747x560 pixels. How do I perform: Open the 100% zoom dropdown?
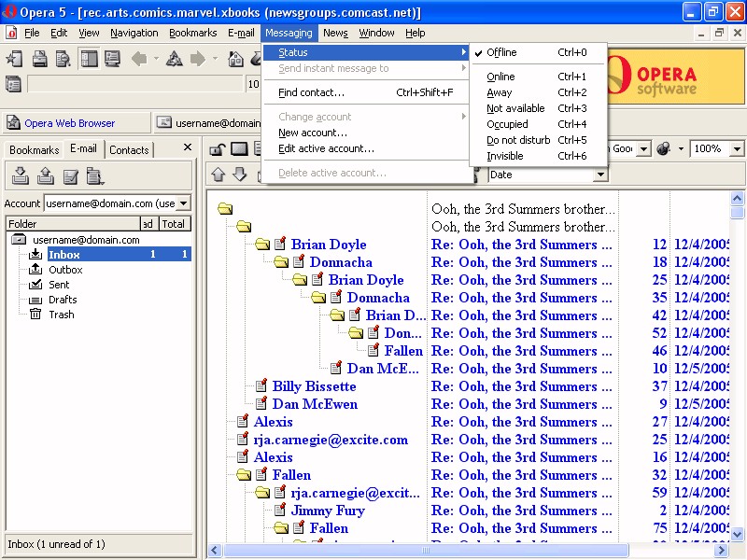(737, 149)
